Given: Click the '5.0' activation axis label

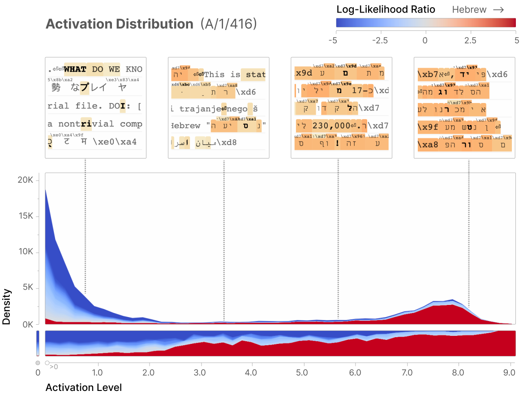Looking at the screenshot, I should [x=302, y=373].
